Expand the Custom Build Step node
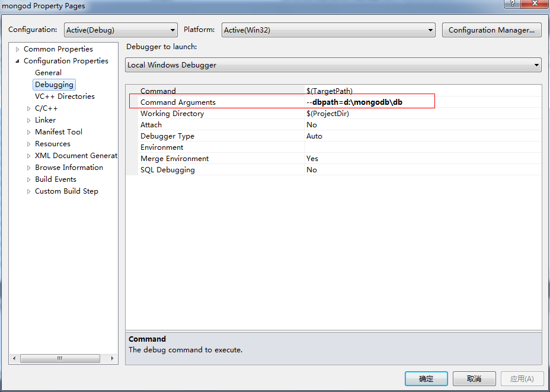550x392 pixels. (x=27, y=191)
